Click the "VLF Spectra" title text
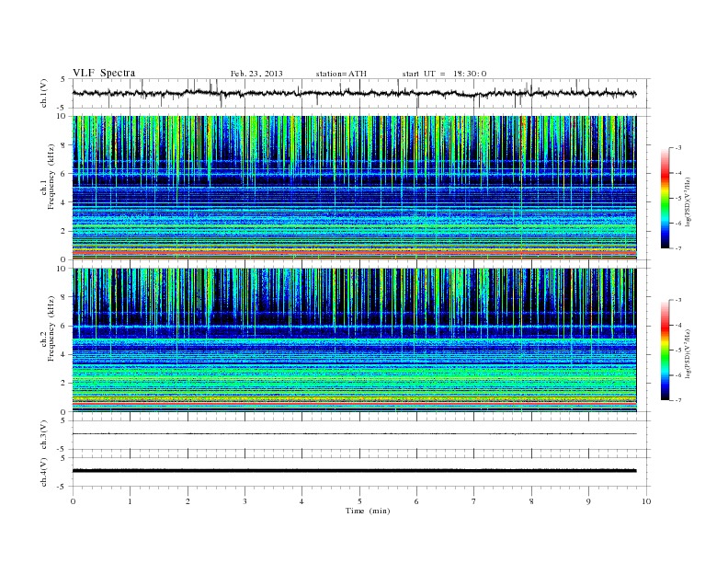 click(104, 73)
